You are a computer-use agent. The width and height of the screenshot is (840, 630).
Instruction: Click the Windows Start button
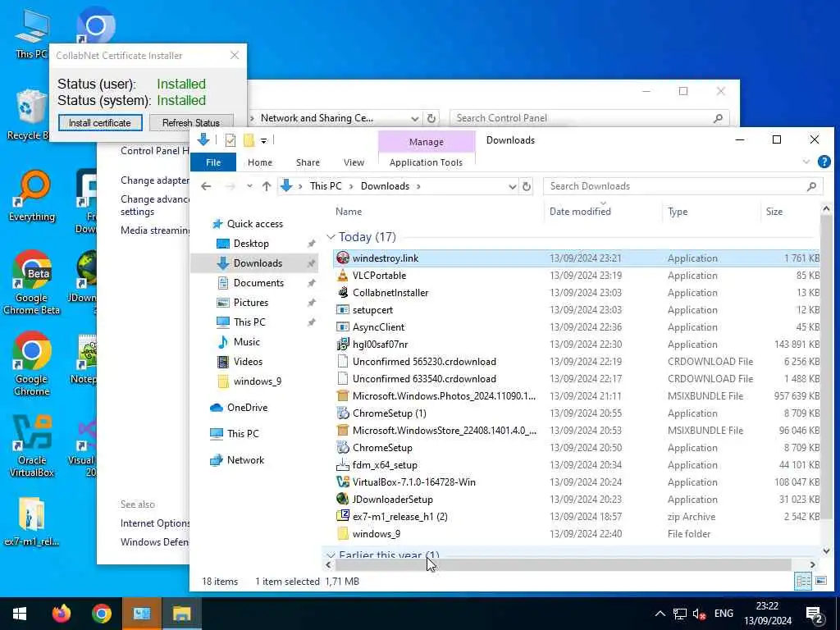[20, 614]
